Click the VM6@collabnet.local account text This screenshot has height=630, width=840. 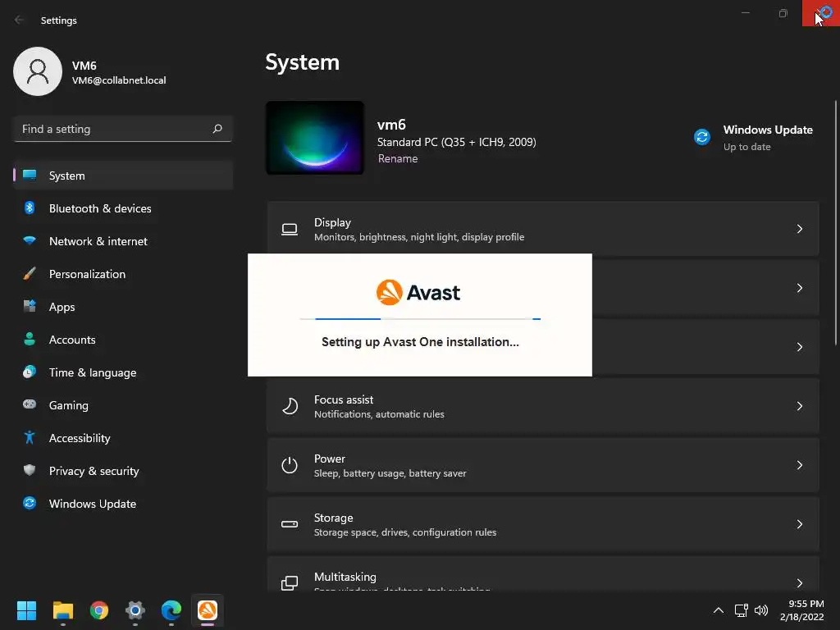coord(119,80)
